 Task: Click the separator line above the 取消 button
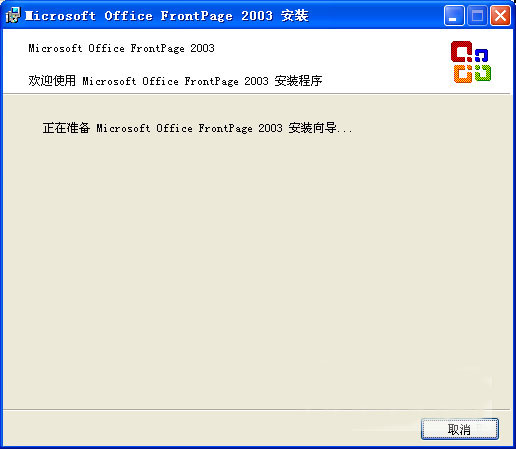(257, 409)
